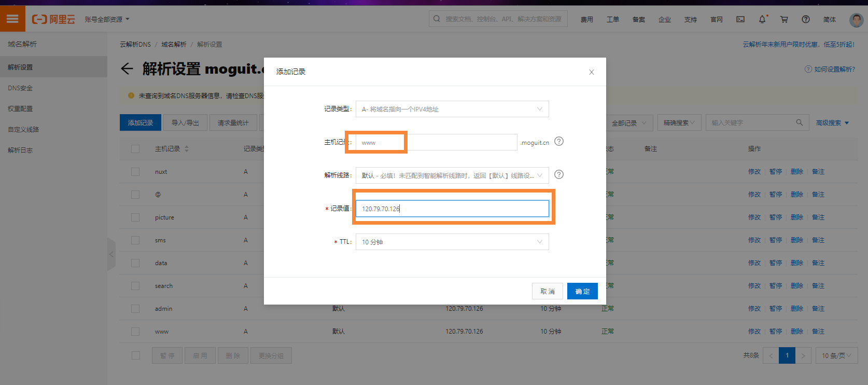Check the www record checkbox
Image resolution: width=868 pixels, height=385 pixels.
tap(135, 332)
